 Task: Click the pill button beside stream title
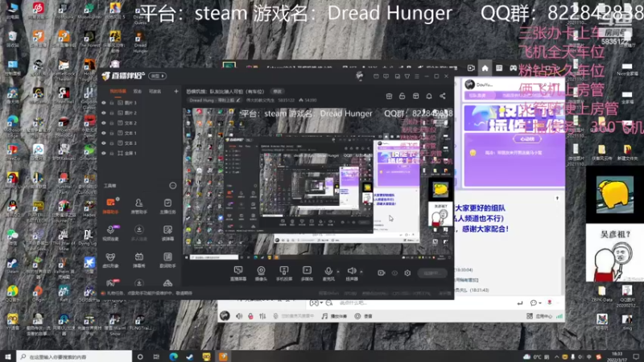278,92
